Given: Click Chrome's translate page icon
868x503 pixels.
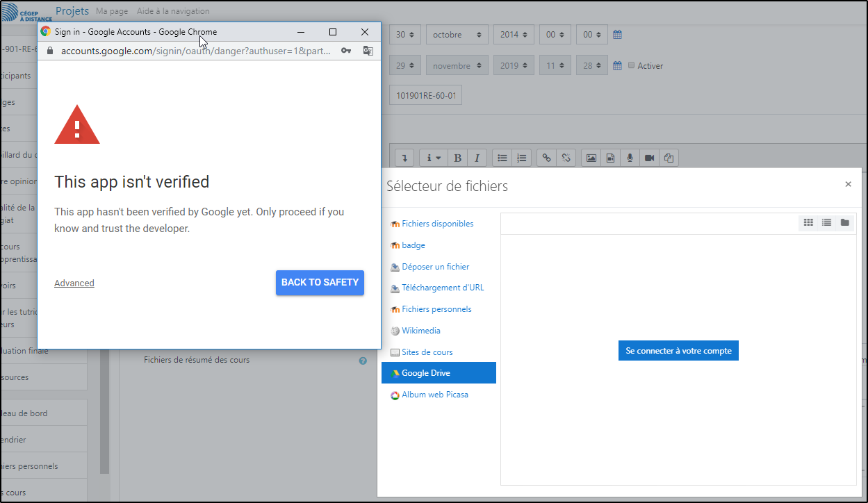Looking at the screenshot, I should (x=368, y=51).
